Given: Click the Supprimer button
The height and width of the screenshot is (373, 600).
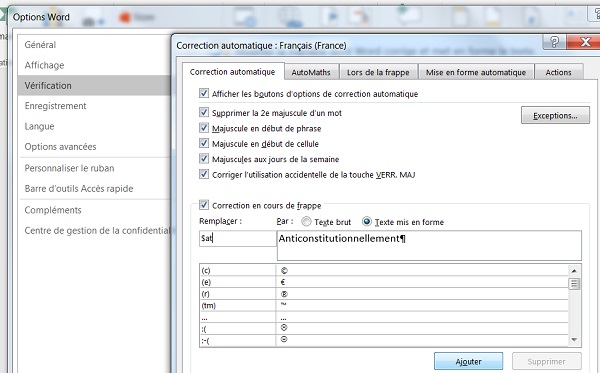Looking at the screenshot, I should 546,362.
